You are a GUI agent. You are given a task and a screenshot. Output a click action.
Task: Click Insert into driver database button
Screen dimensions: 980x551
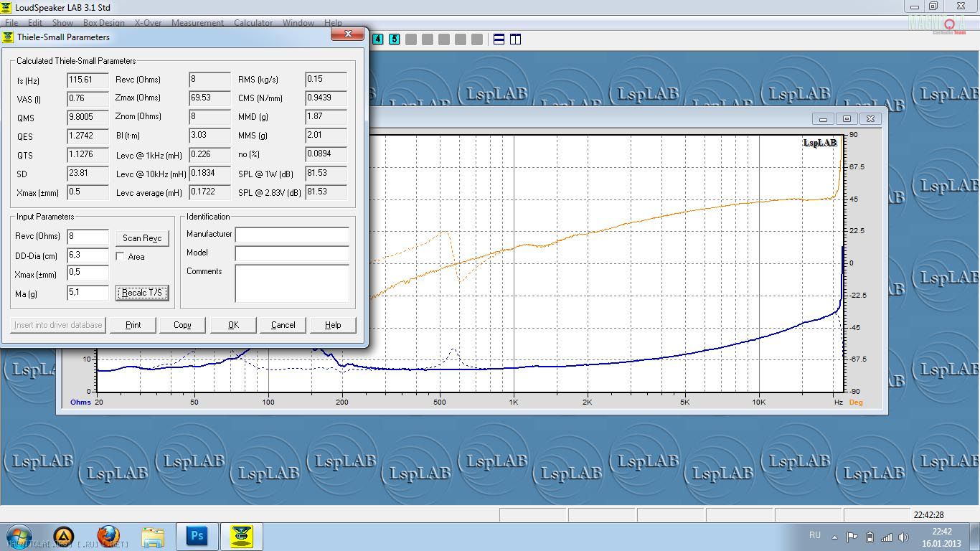(58, 325)
